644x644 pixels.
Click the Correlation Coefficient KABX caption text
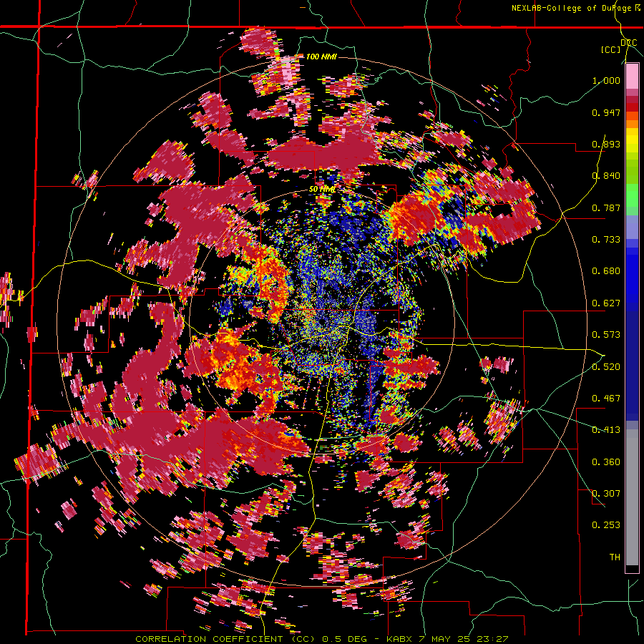tap(322, 639)
